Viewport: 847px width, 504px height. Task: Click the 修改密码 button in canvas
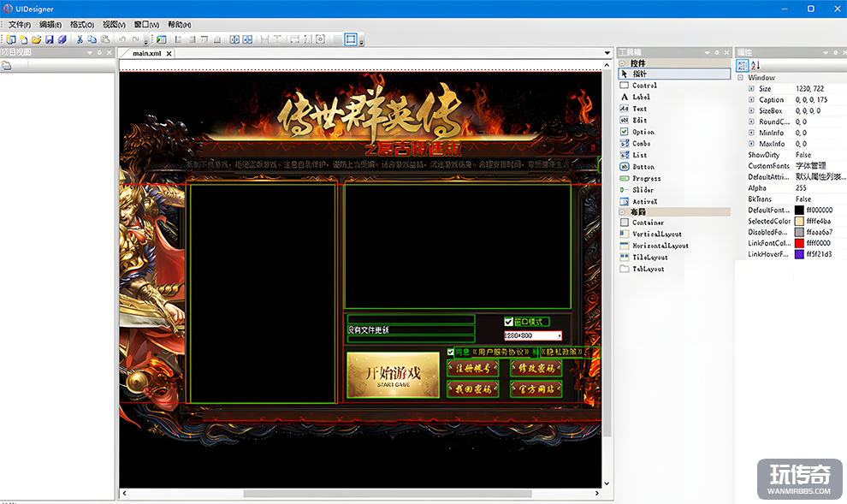(536, 369)
